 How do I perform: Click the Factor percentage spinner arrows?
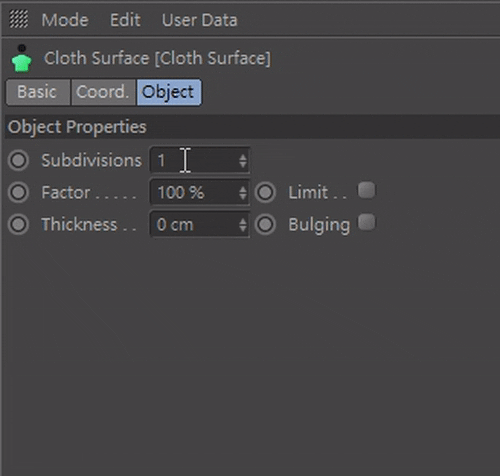tap(243, 193)
